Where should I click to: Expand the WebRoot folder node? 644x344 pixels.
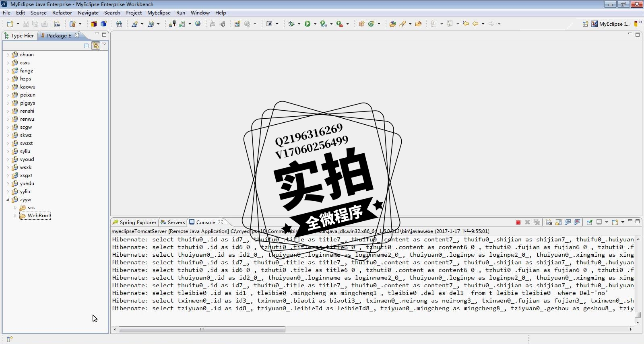pos(15,216)
